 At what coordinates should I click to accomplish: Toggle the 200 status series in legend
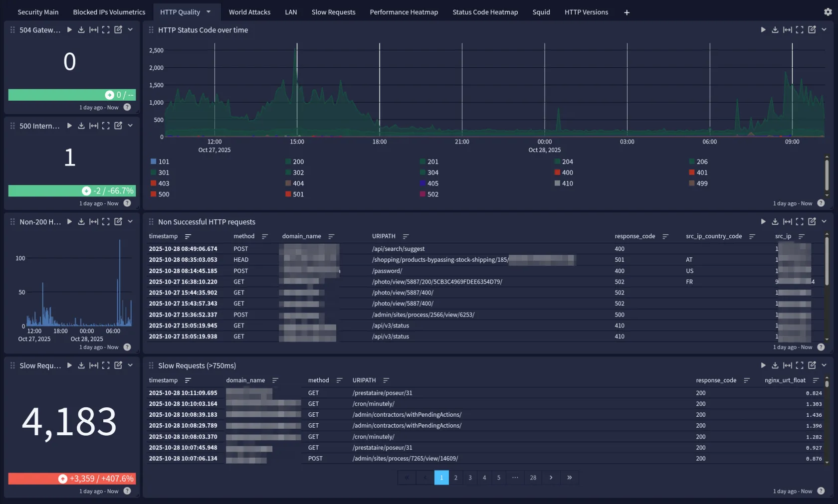click(x=298, y=162)
